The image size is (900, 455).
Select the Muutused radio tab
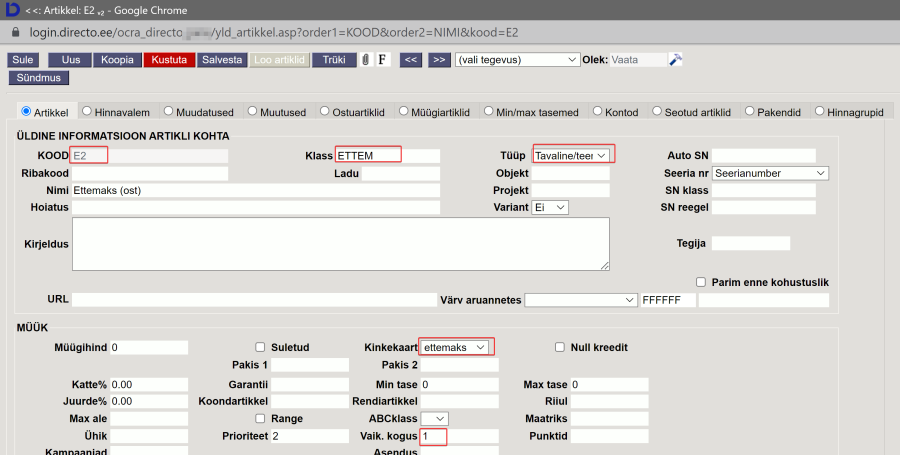click(x=252, y=111)
